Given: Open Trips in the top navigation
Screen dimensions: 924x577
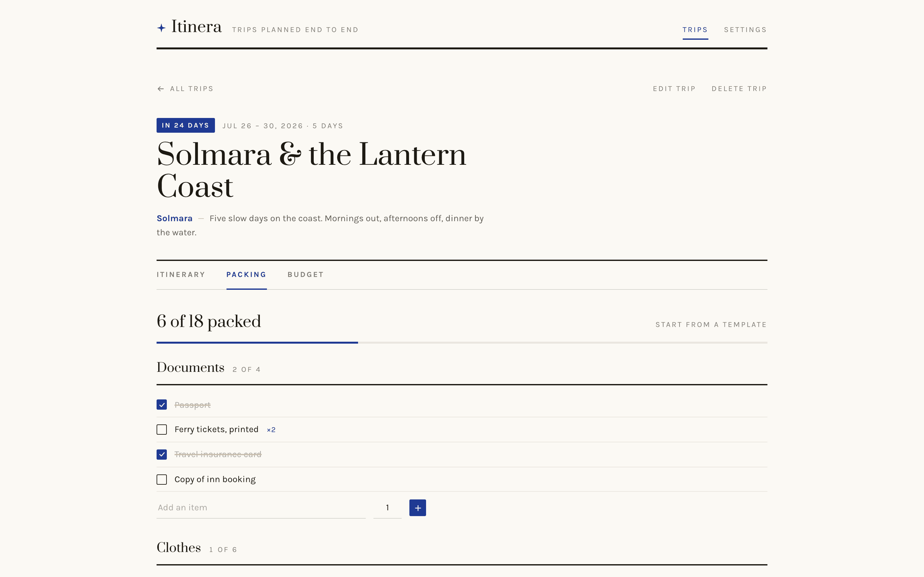Looking at the screenshot, I should (x=695, y=30).
